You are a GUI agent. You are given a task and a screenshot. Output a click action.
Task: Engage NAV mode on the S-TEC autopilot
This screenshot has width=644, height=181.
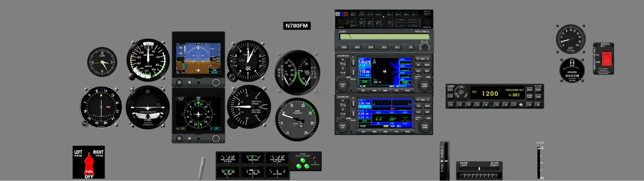357,47
